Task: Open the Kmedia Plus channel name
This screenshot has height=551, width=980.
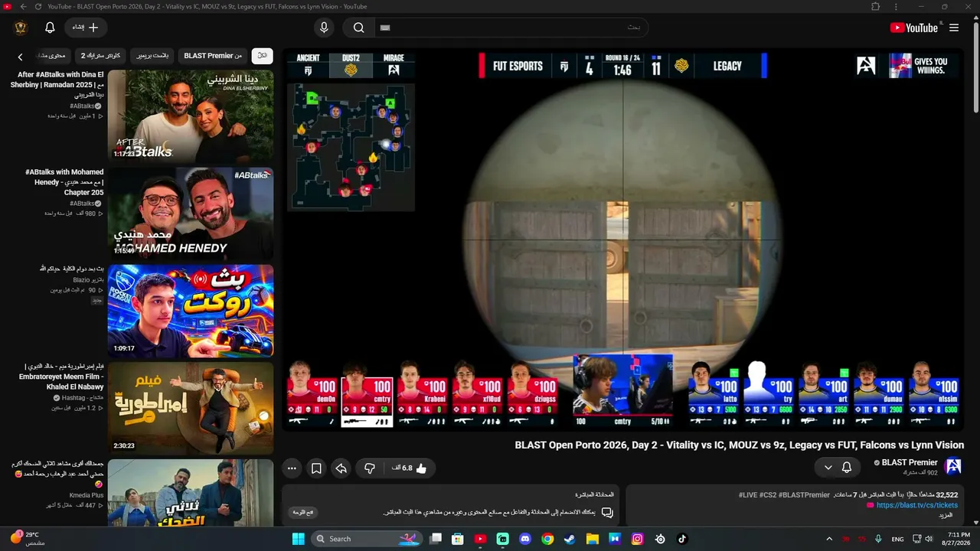Action: tap(85, 495)
